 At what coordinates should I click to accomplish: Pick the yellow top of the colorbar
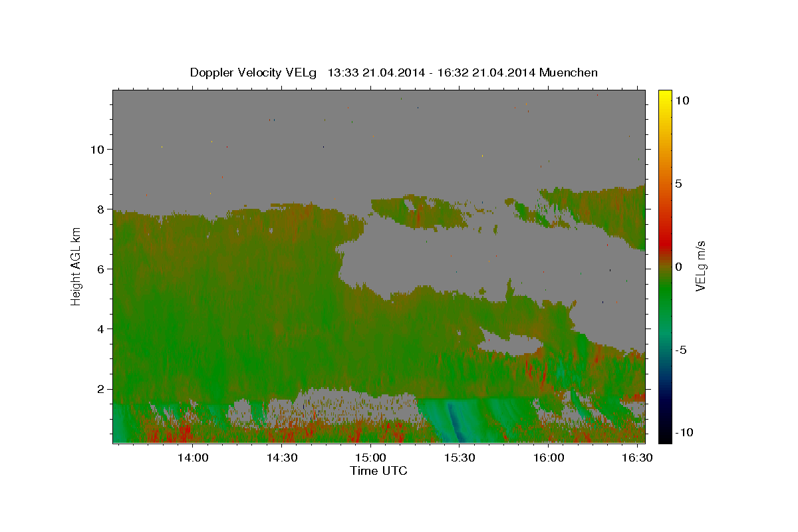click(664, 96)
